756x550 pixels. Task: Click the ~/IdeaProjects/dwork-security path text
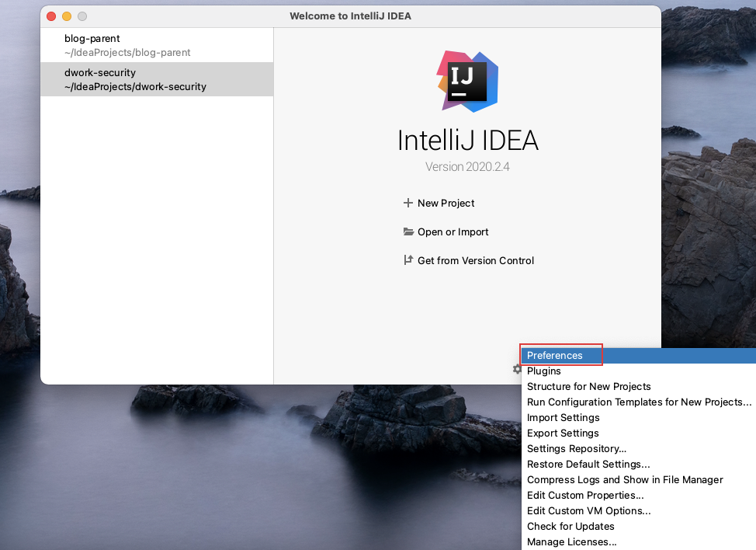click(x=136, y=87)
